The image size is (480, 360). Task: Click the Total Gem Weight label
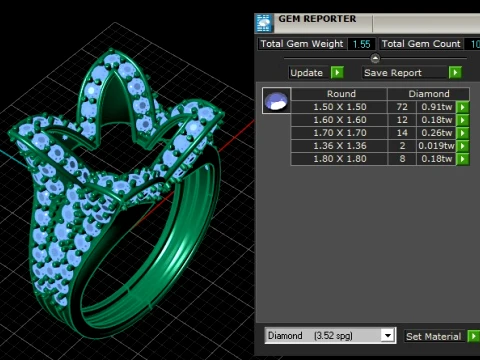pos(302,44)
